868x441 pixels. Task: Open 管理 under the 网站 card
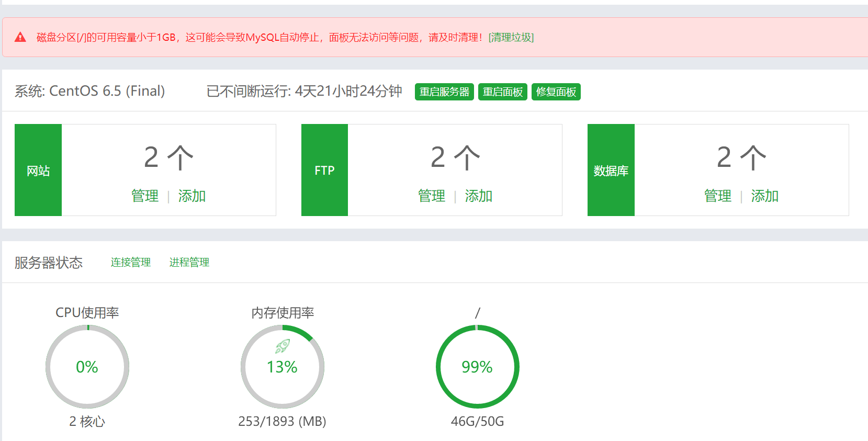(x=145, y=196)
